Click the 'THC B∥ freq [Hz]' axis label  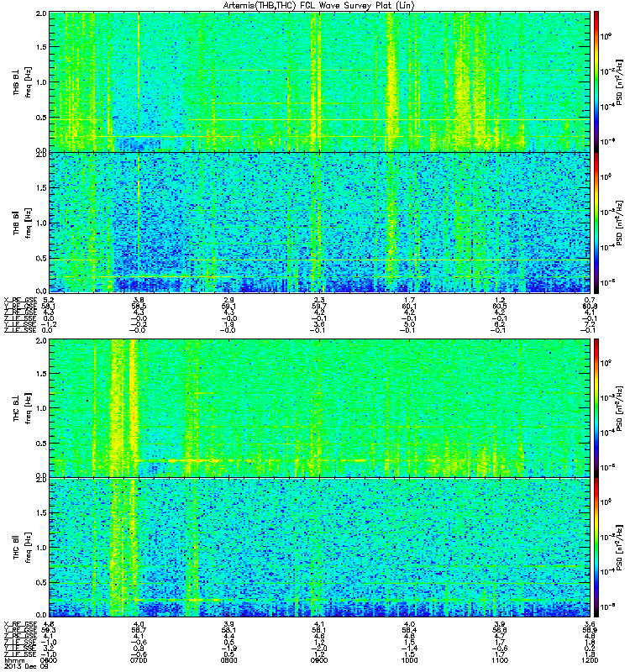[x=23, y=548]
